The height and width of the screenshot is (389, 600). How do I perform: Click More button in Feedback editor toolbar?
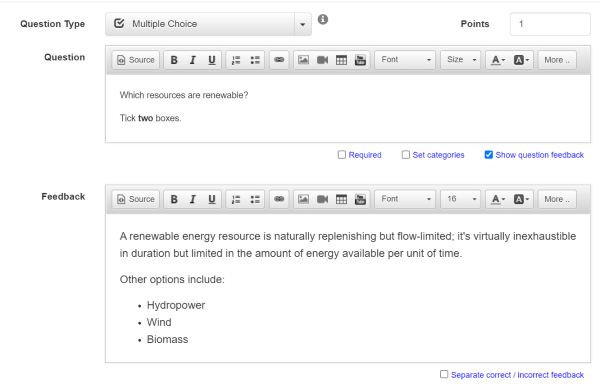pyautogui.click(x=557, y=199)
